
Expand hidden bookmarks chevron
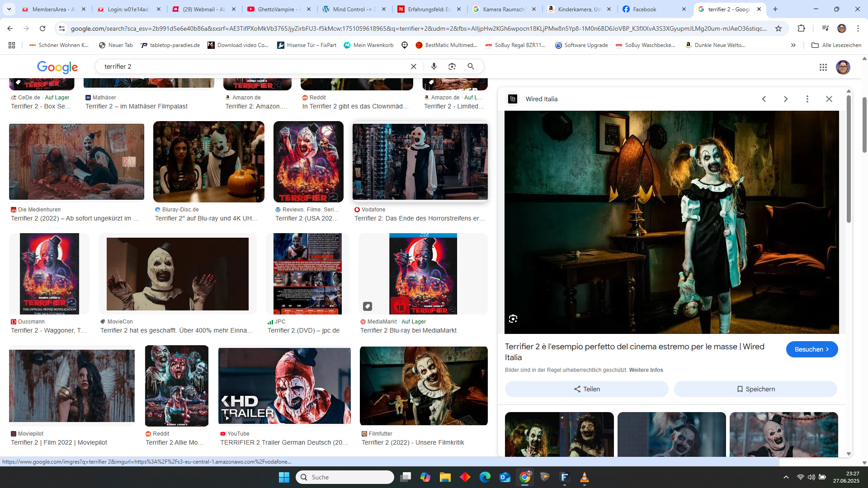tap(793, 45)
